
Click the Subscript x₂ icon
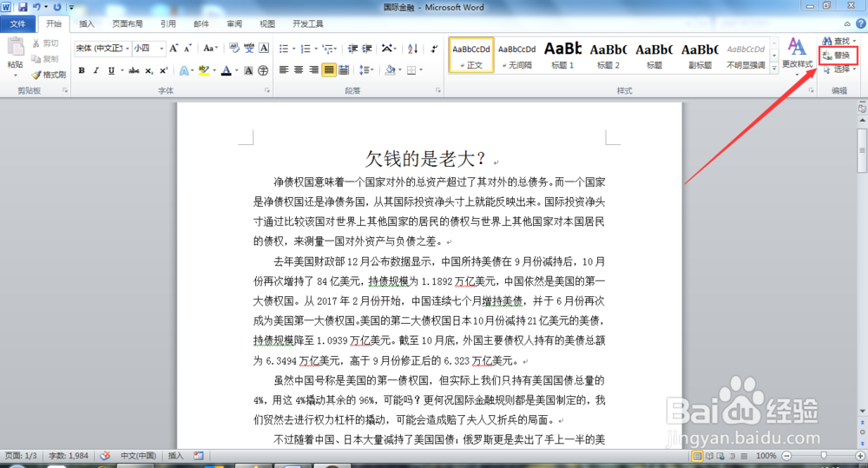[149, 70]
